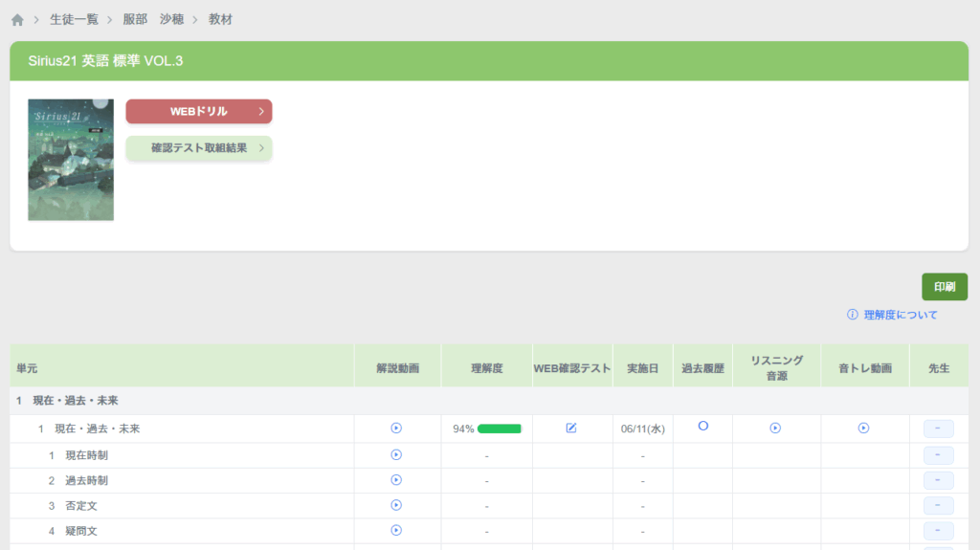Play explanation video for 現在・過去・未来 unit

(x=396, y=429)
